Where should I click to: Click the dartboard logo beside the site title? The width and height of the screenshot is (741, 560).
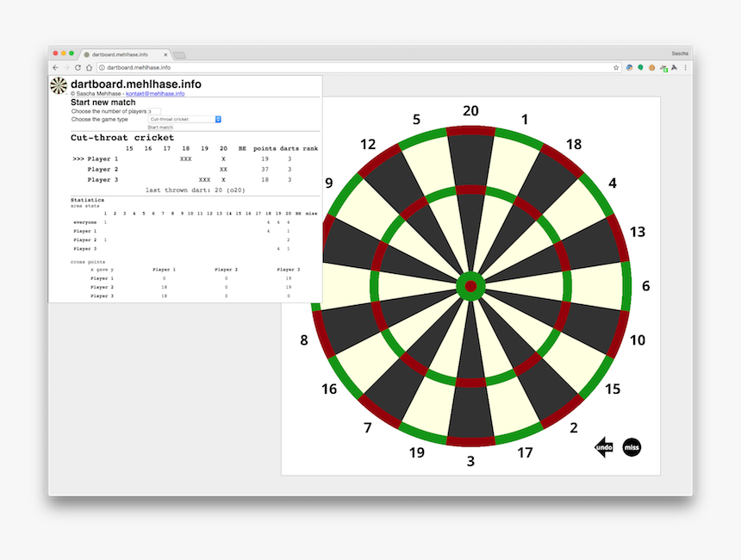pos(59,84)
